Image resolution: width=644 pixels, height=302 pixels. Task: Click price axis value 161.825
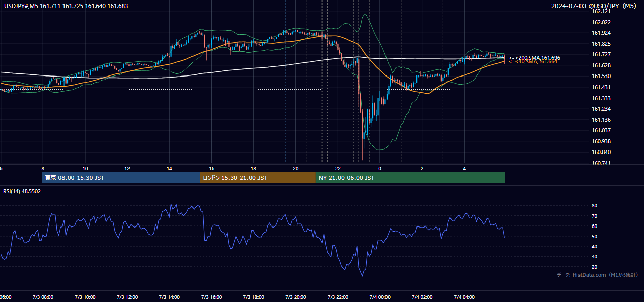[601, 44]
